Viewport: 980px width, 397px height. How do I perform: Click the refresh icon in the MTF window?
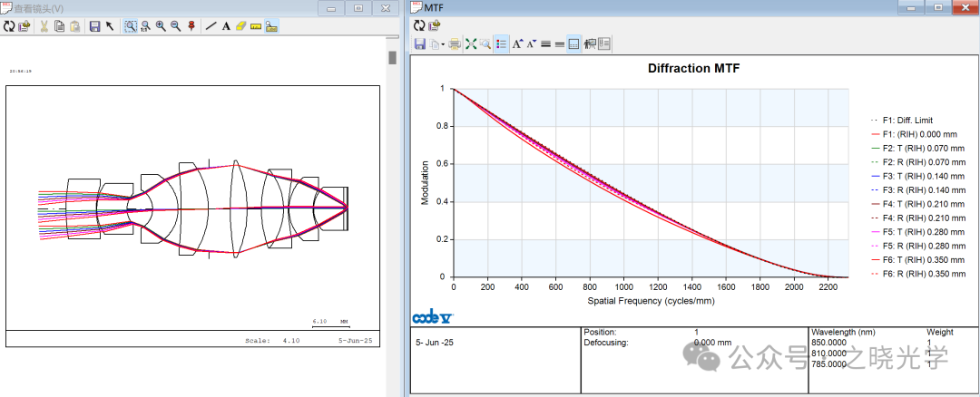418,26
